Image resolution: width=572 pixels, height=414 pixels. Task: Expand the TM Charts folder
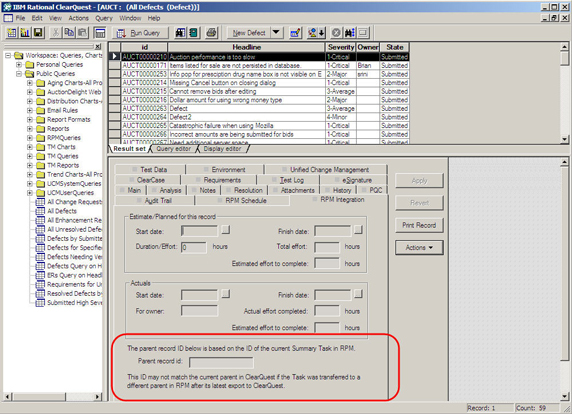point(30,147)
